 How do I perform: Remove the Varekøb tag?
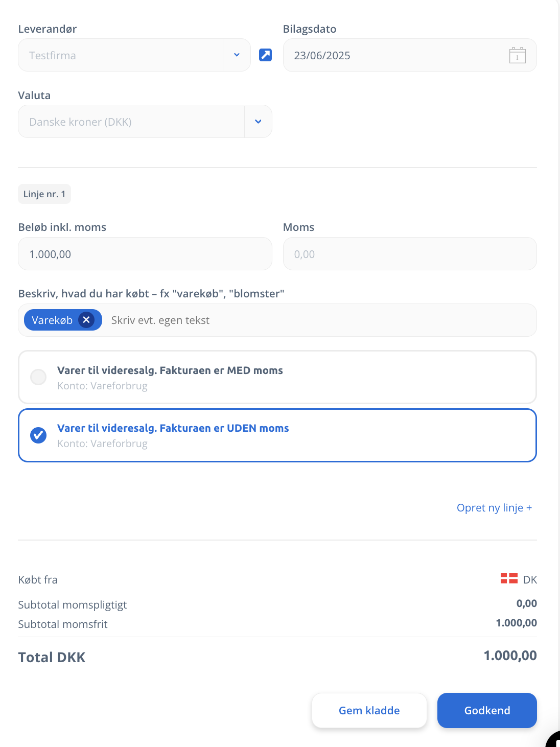pos(86,320)
